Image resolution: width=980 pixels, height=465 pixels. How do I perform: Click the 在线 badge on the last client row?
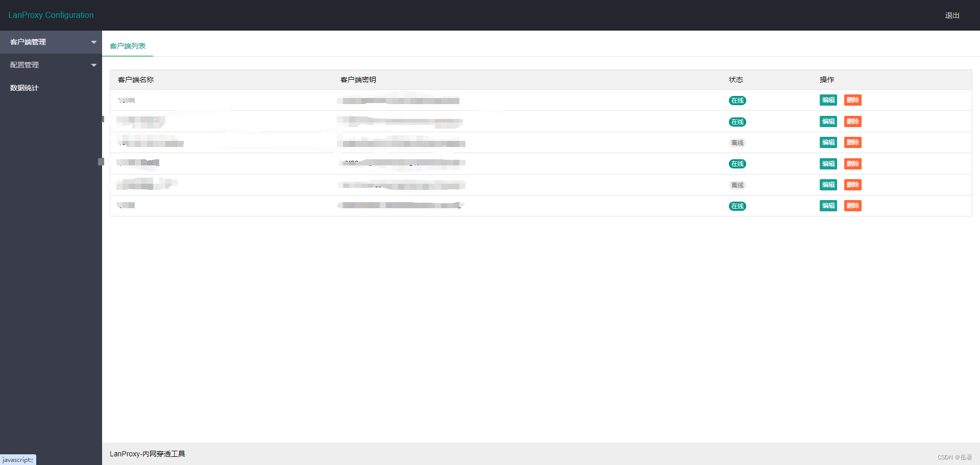click(737, 206)
